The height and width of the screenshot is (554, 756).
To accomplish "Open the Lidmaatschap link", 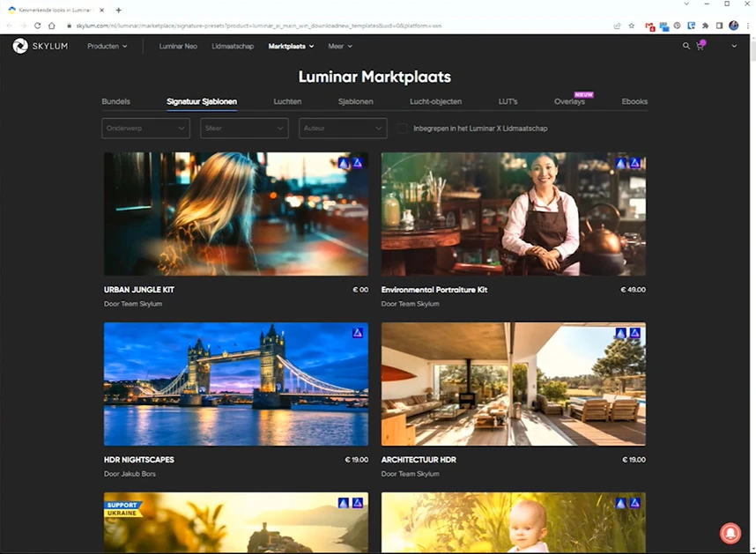I will point(233,47).
